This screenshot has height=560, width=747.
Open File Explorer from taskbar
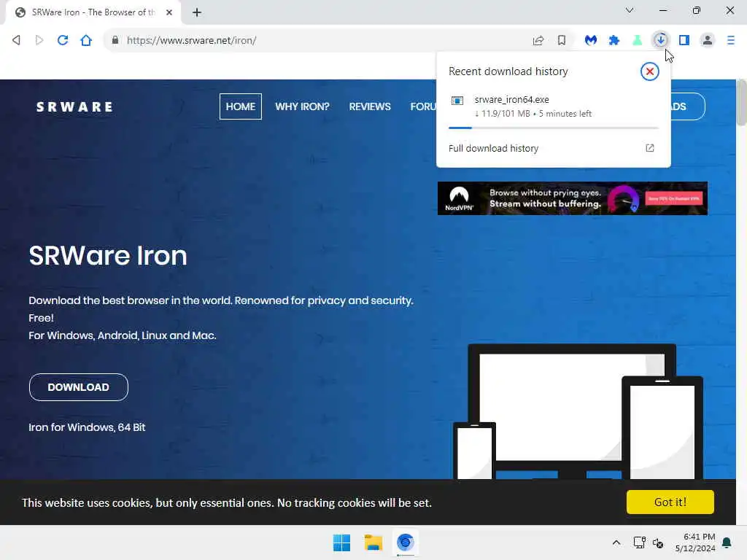373,542
